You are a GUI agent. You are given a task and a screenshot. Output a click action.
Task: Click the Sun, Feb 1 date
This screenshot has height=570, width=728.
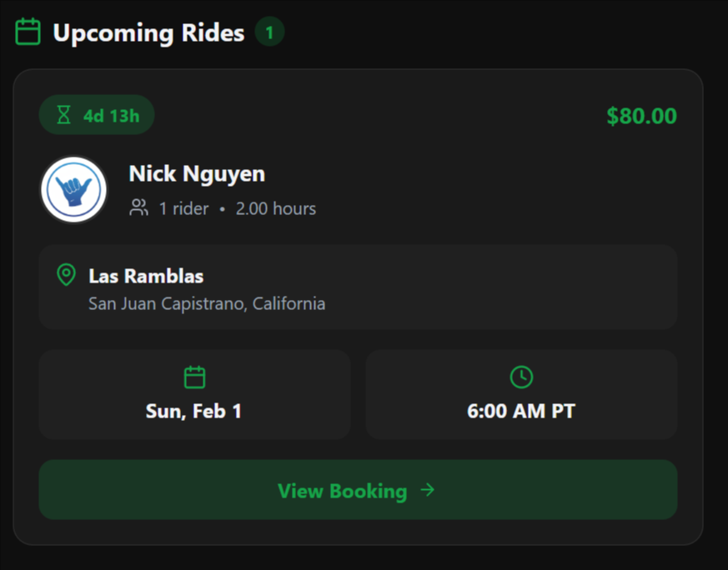[193, 411]
